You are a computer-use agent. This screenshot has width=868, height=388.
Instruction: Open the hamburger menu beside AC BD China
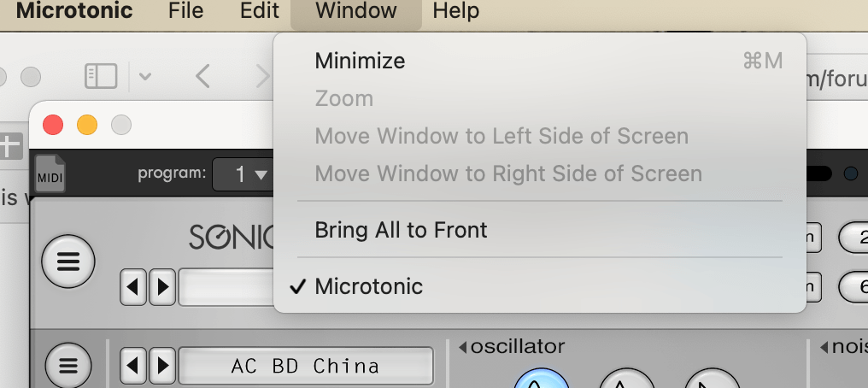(68, 365)
